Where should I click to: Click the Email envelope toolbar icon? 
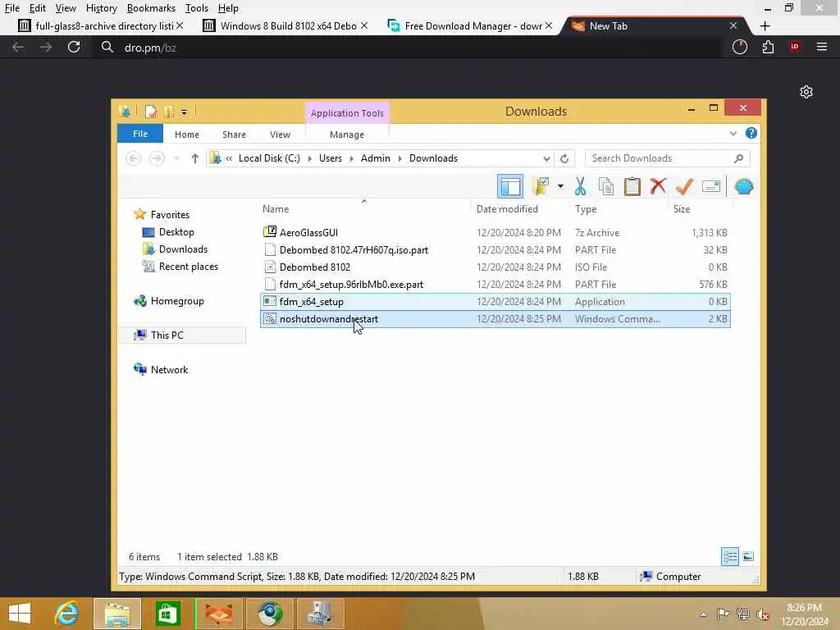point(711,186)
